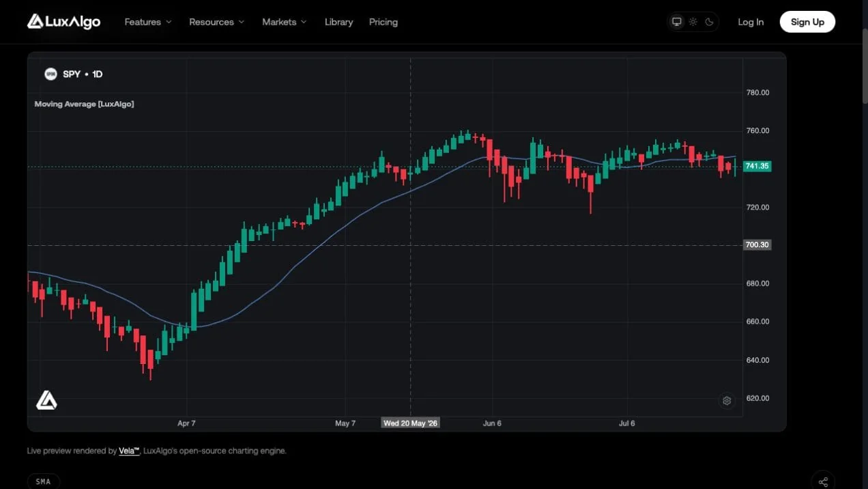Screen dimensions: 868x489
Task: Open chart settings gear icon
Action: click(x=727, y=401)
